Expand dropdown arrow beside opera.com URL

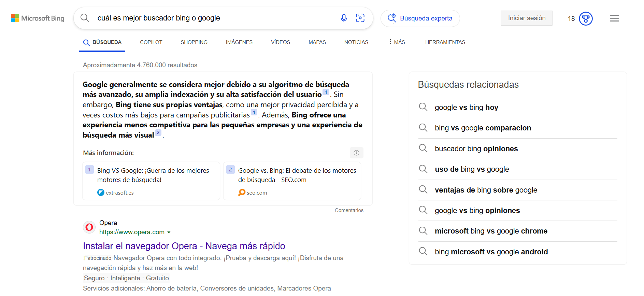pyautogui.click(x=169, y=232)
